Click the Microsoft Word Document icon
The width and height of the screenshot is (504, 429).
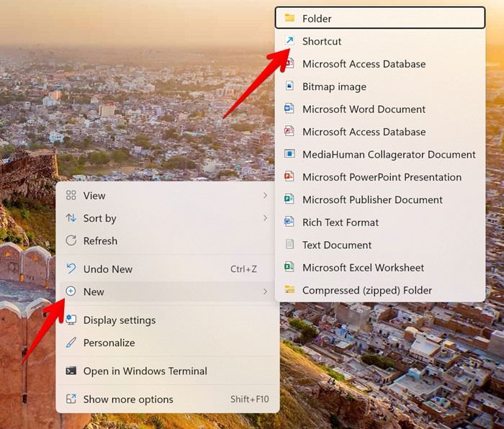pyautogui.click(x=289, y=108)
